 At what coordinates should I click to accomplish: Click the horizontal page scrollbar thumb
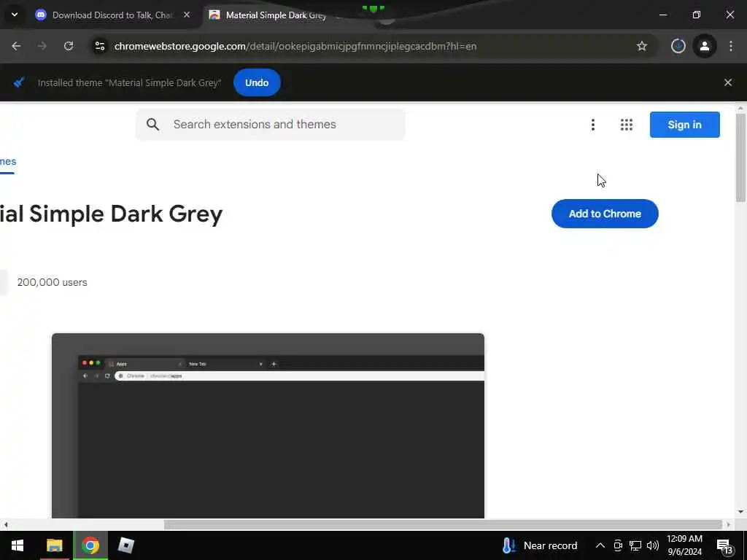[x=443, y=525]
